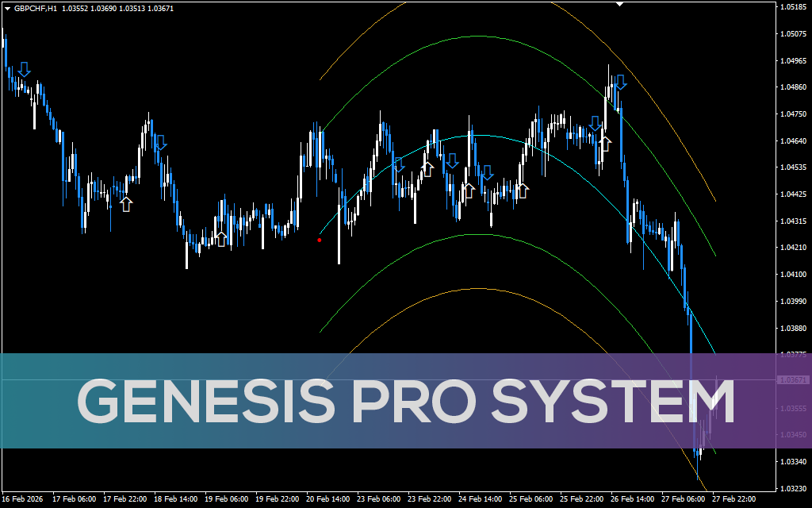Image resolution: width=812 pixels, height=508 pixels.
Task: Click the white buy arrow near 17 Feb 22:00
Action: [126, 204]
